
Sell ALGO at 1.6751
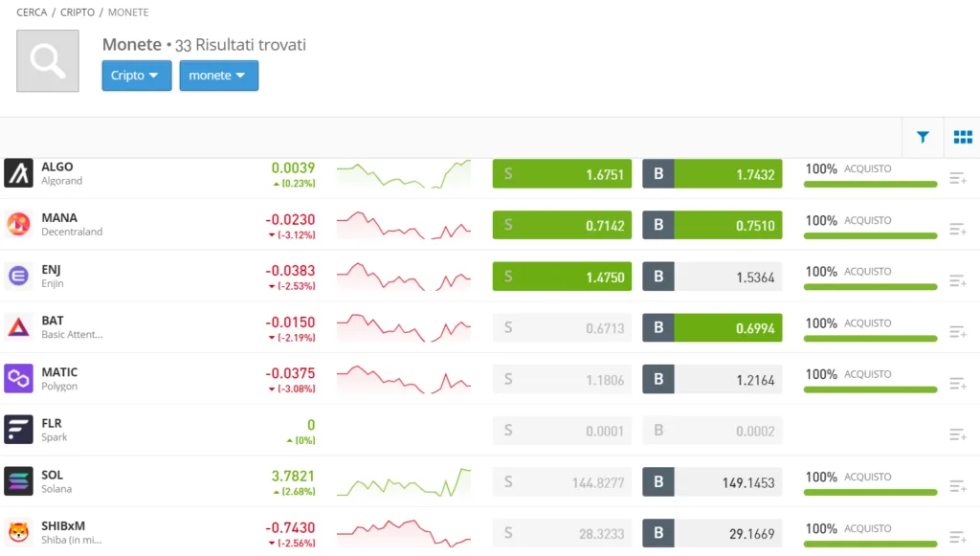click(562, 173)
